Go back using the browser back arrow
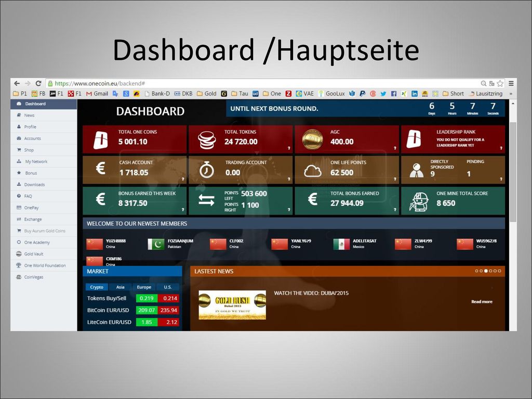532x399 pixels. coord(17,84)
